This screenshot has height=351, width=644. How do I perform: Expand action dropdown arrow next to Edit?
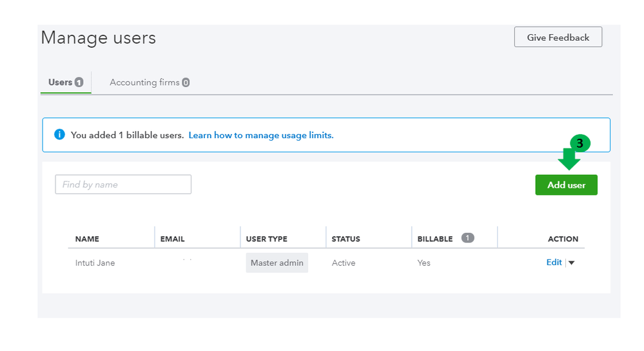point(571,263)
